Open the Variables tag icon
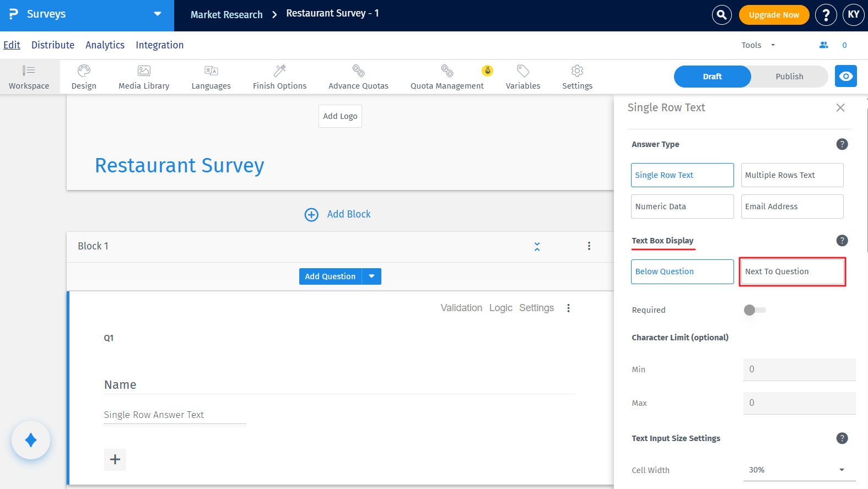The height and width of the screenshot is (489, 868). point(523,70)
